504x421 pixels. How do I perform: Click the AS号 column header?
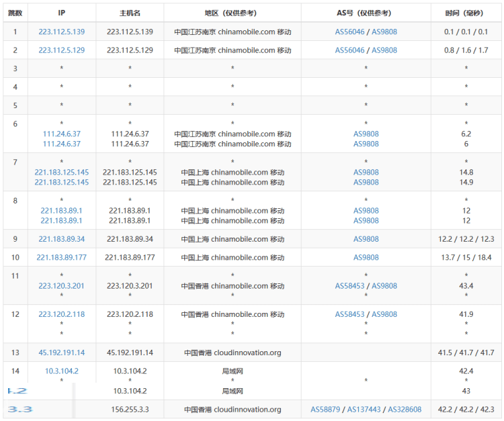click(366, 13)
